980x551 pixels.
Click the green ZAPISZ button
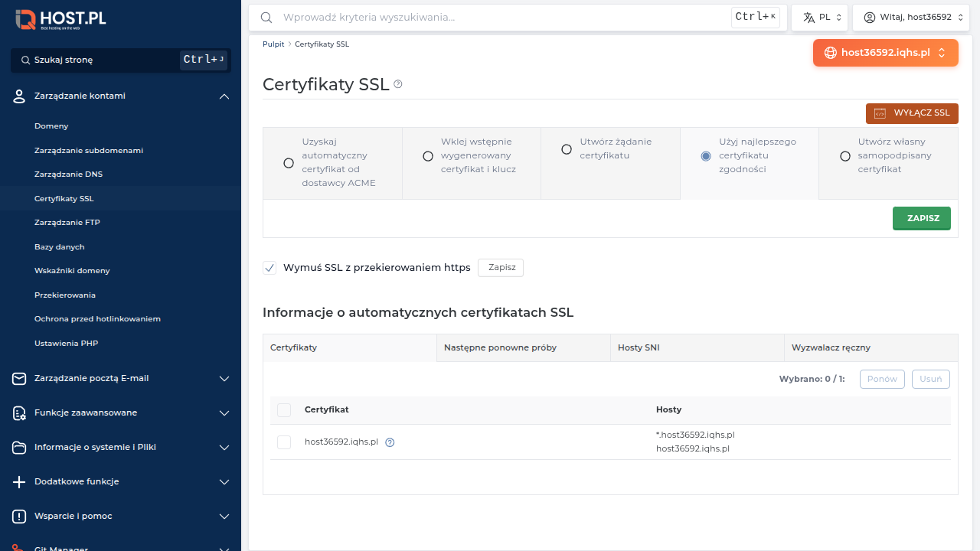click(922, 218)
